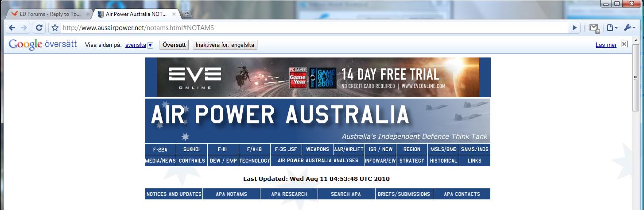Switch to the ED Forums tab

pos(50,14)
